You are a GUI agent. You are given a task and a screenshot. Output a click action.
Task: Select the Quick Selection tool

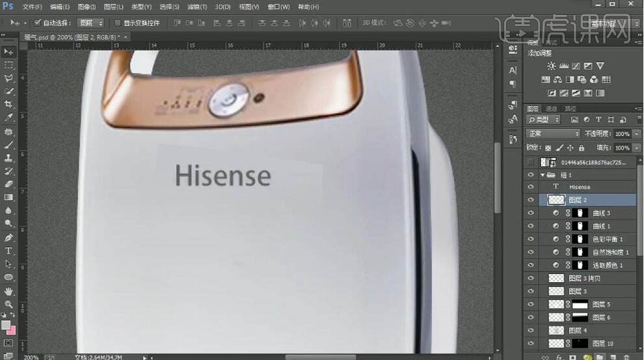(8, 91)
